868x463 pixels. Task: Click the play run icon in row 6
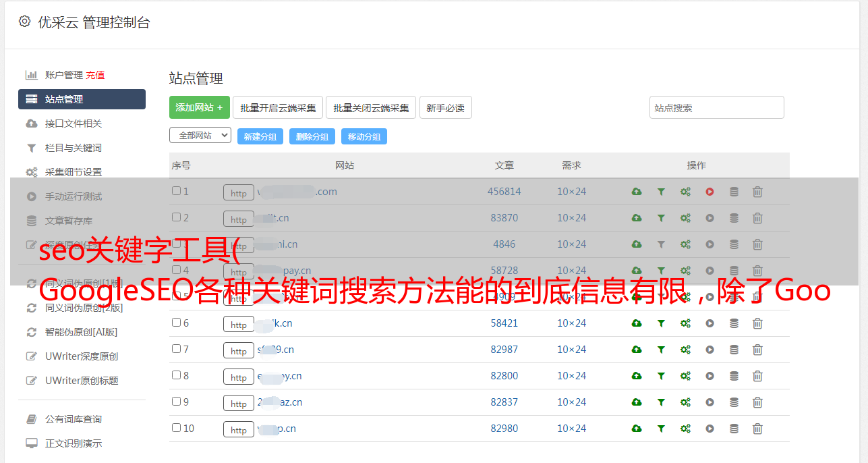tap(710, 323)
